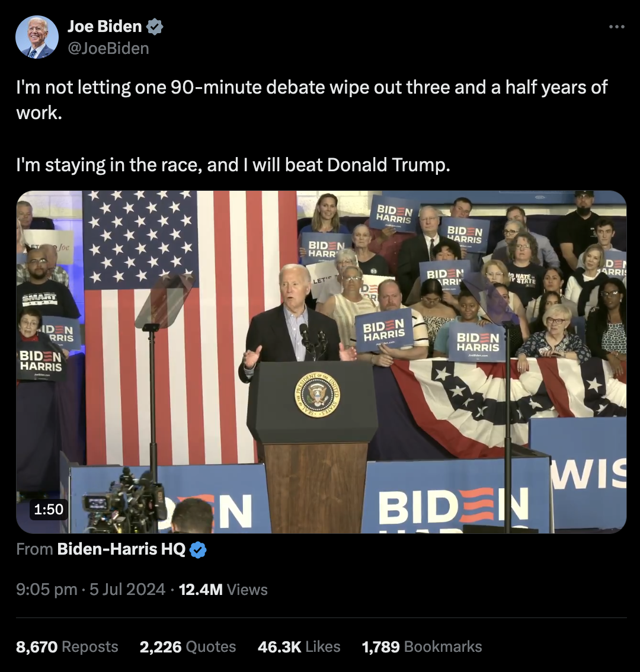Click the 5 Jul 2024 date

point(127,590)
